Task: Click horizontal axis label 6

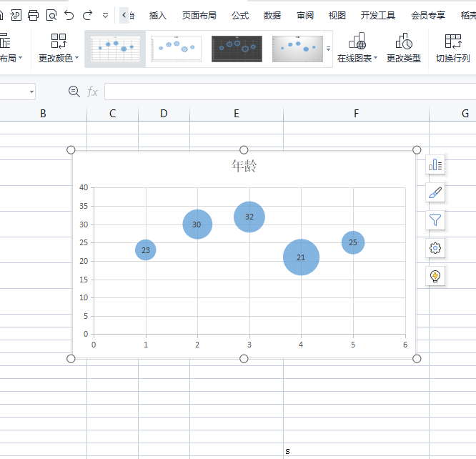Action: click(x=405, y=345)
